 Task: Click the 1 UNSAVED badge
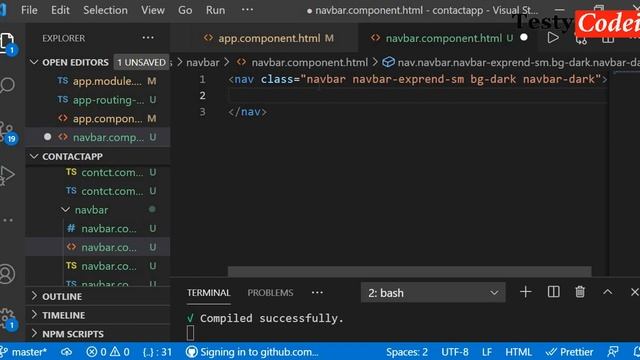[x=141, y=62]
